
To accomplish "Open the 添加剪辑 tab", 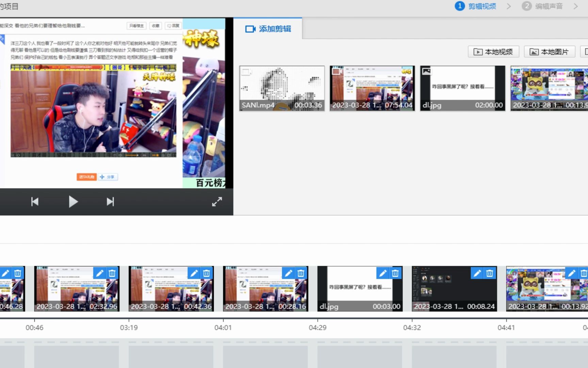I will click(268, 29).
